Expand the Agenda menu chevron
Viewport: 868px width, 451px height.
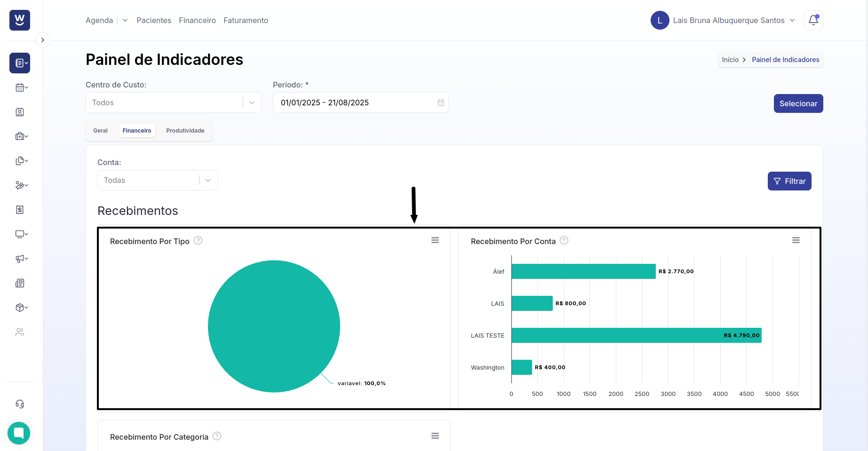tap(125, 20)
